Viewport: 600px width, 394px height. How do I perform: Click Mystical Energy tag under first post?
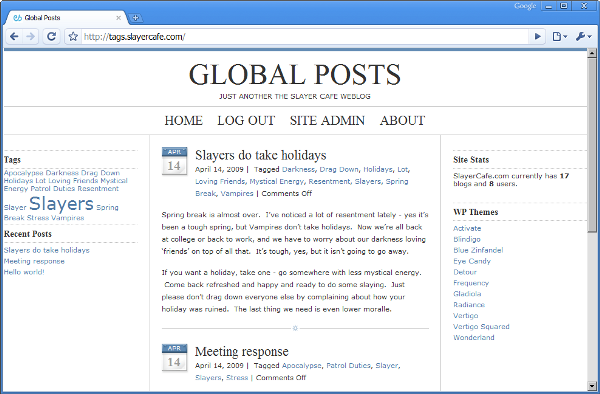(276, 181)
